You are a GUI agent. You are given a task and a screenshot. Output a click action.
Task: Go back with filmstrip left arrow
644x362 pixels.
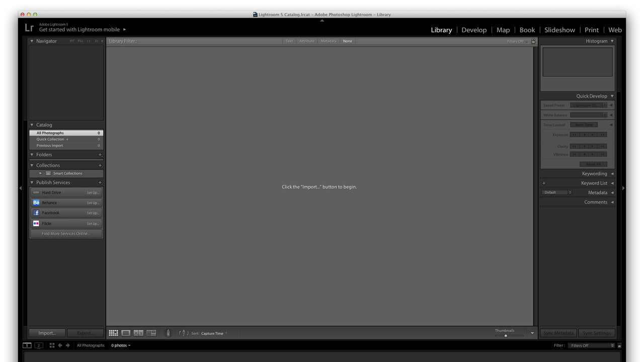tap(60, 345)
